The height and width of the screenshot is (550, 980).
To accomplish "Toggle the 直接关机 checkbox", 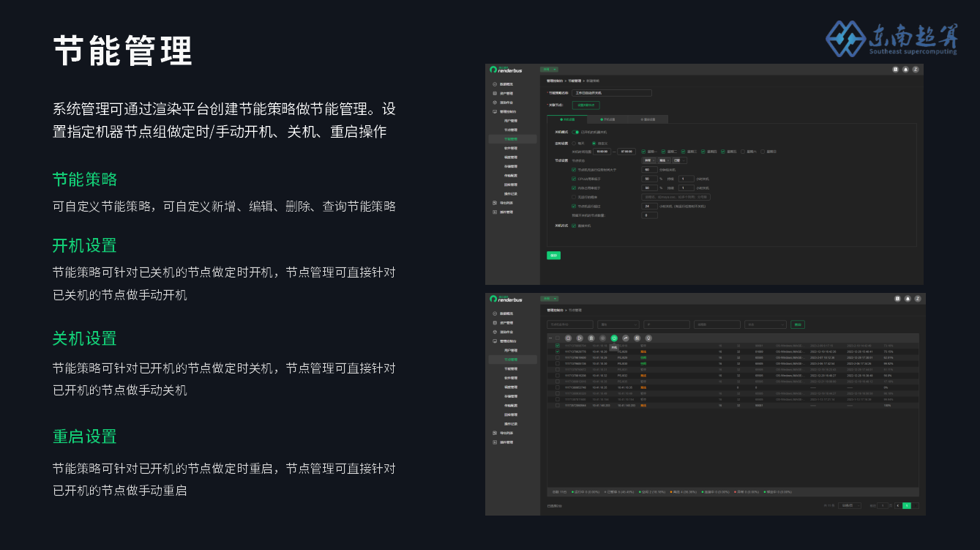I will (574, 226).
